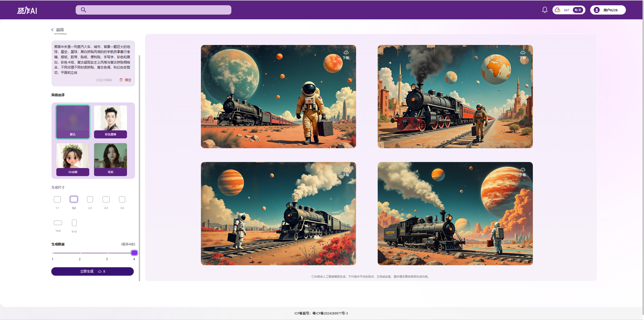
Task: Choose the 彩色墨画 style
Action: click(110, 122)
